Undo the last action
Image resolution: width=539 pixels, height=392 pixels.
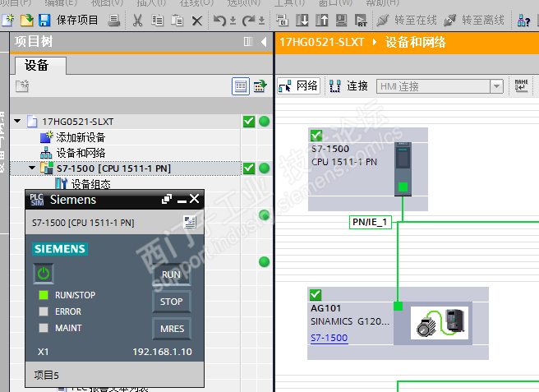(x=219, y=21)
